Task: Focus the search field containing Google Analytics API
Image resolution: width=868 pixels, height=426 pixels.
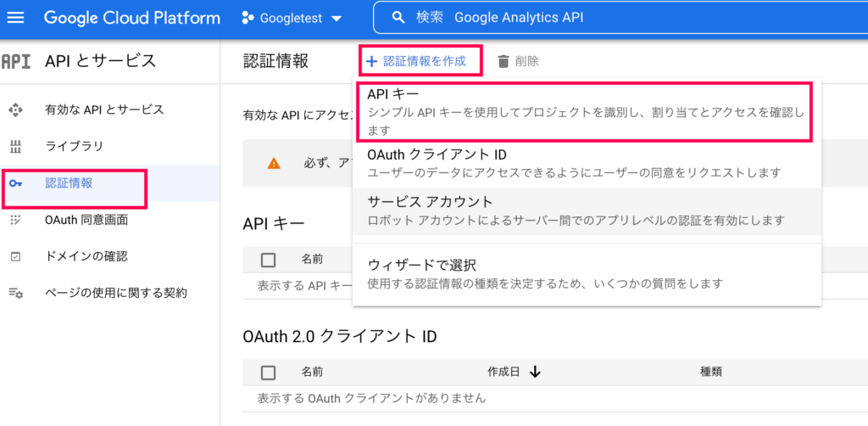Action: 620,18
